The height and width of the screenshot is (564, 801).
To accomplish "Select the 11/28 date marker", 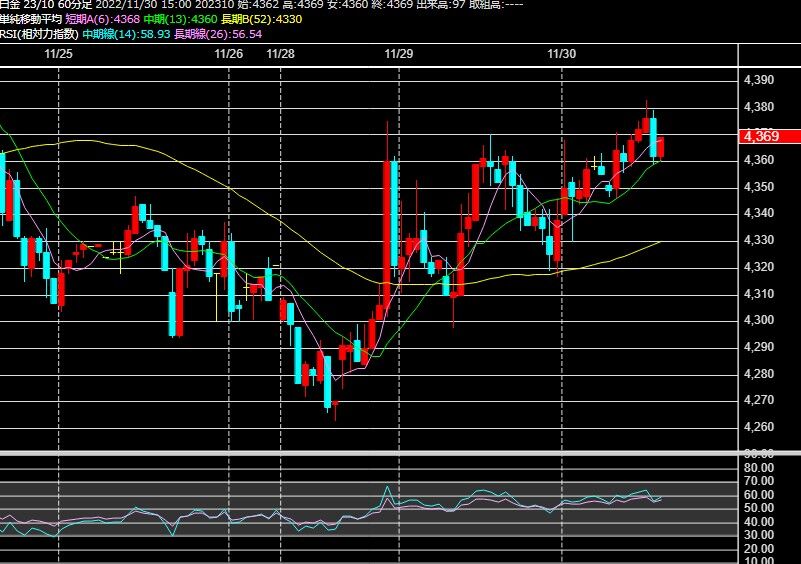I will [x=280, y=54].
